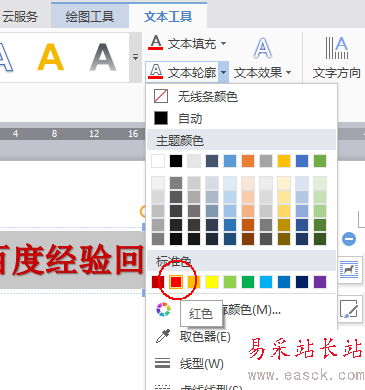365x390 pixels.
Task: Select standard dark red color swatch
Action: pyautogui.click(x=158, y=282)
